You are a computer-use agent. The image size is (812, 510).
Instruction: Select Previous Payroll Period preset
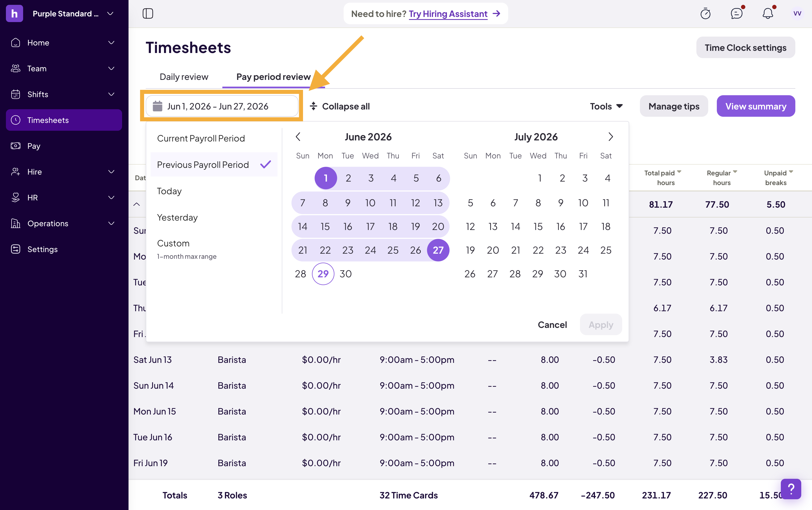(214, 165)
